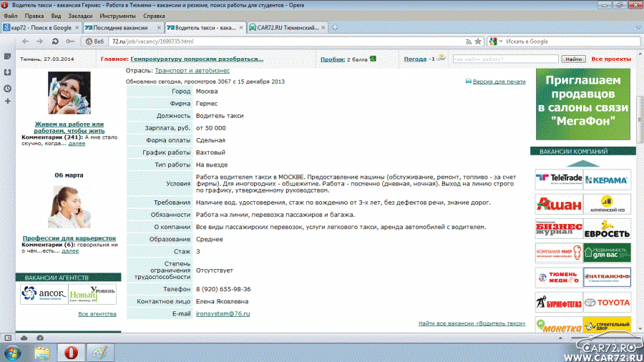Open the 'Пробки' traffic link
Viewport: 644px width, 362px height.
[332, 59]
